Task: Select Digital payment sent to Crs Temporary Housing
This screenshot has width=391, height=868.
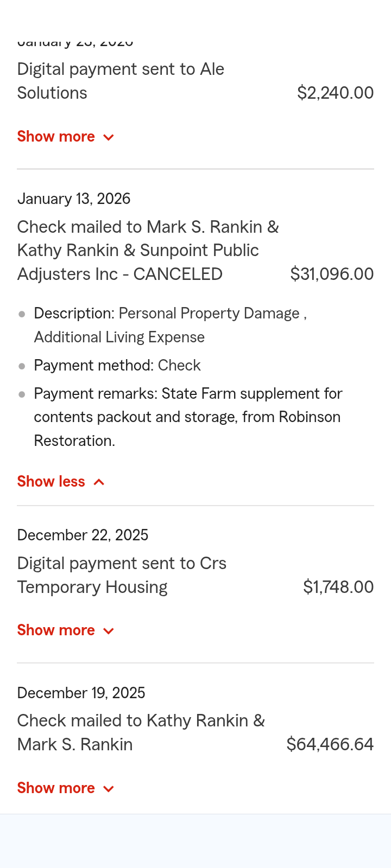Action: tap(122, 575)
